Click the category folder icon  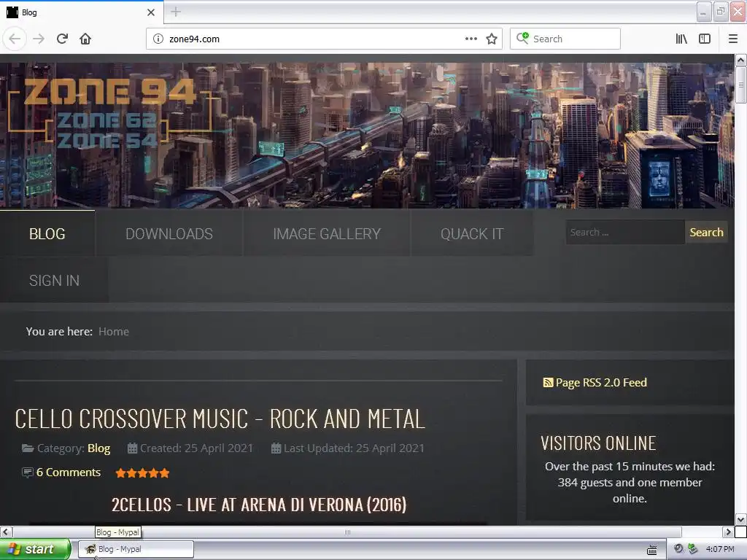pyautogui.click(x=28, y=448)
